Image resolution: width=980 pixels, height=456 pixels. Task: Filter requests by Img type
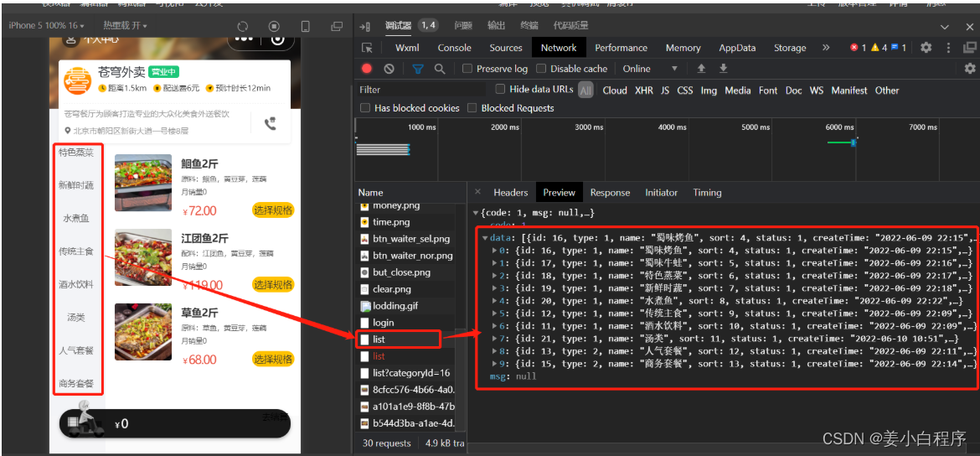(x=708, y=91)
